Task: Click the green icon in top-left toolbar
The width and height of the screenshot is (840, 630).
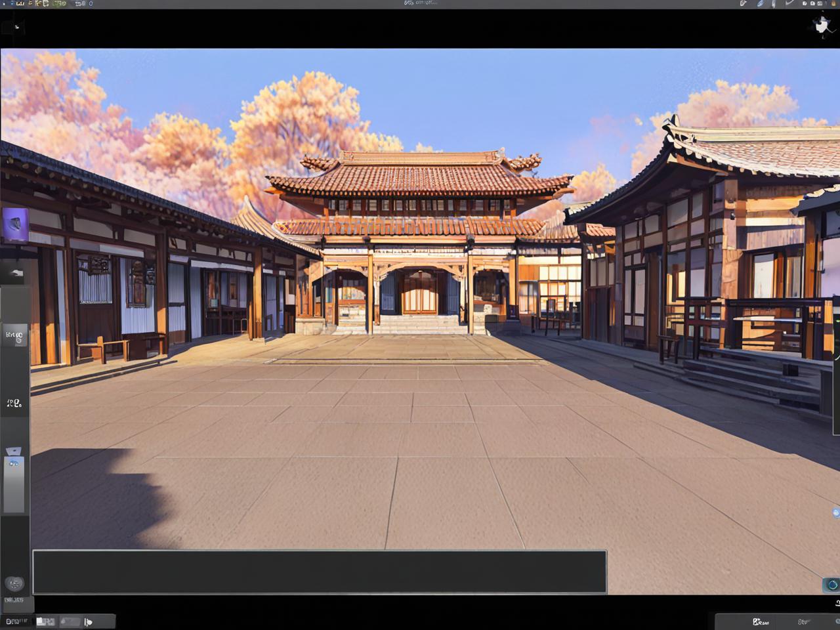Action: [59, 4]
